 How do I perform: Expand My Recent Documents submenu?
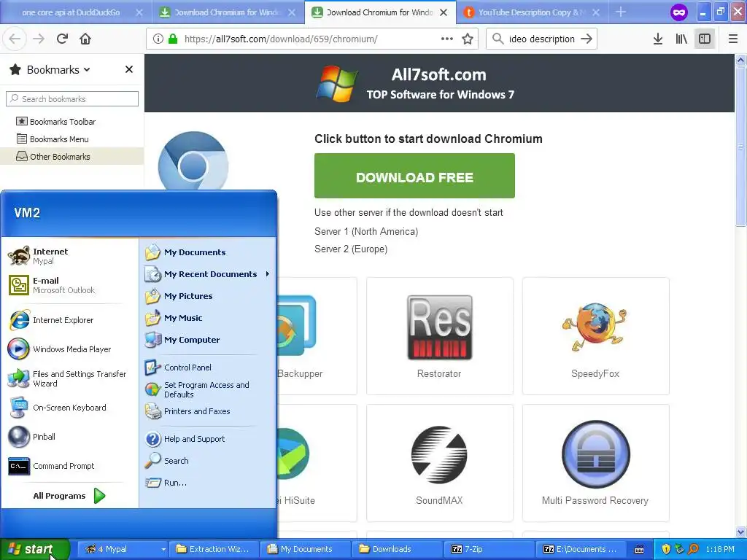coord(207,274)
